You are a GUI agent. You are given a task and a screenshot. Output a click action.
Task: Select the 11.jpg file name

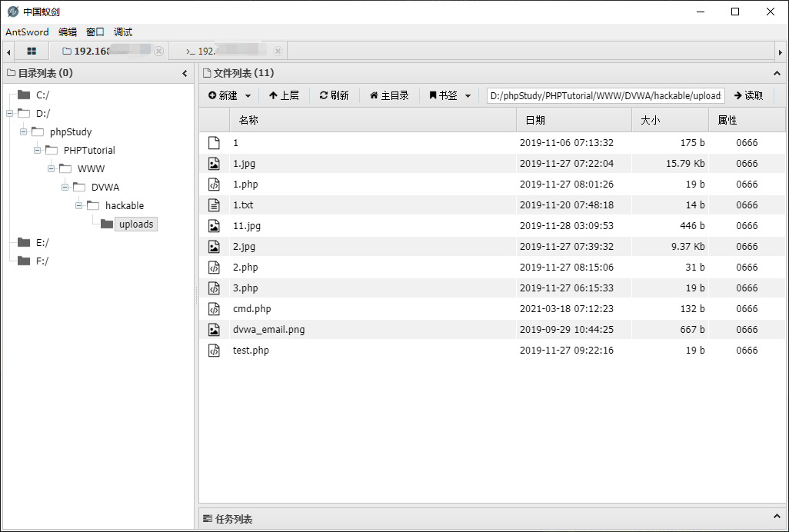pyautogui.click(x=247, y=226)
